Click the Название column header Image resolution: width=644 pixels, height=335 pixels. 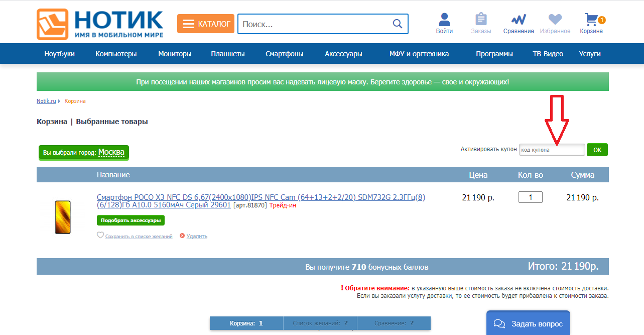pyautogui.click(x=113, y=175)
